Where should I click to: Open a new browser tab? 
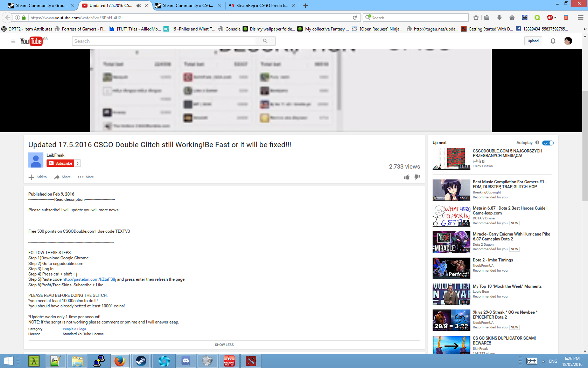[306, 6]
